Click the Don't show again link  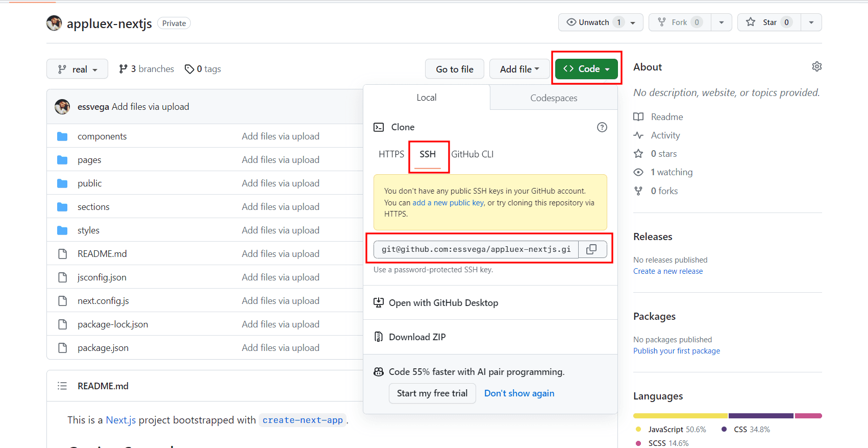519,393
